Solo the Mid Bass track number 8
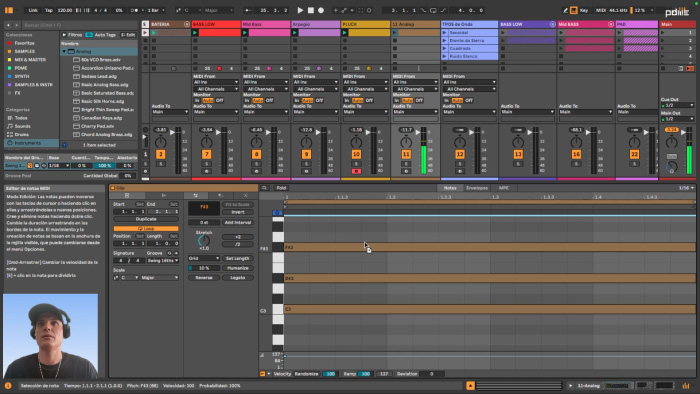This screenshot has width=700, height=394. 256,164
